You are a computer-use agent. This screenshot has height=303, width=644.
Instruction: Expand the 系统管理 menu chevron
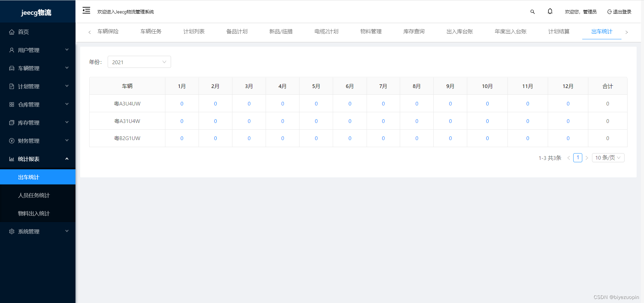coord(67,231)
